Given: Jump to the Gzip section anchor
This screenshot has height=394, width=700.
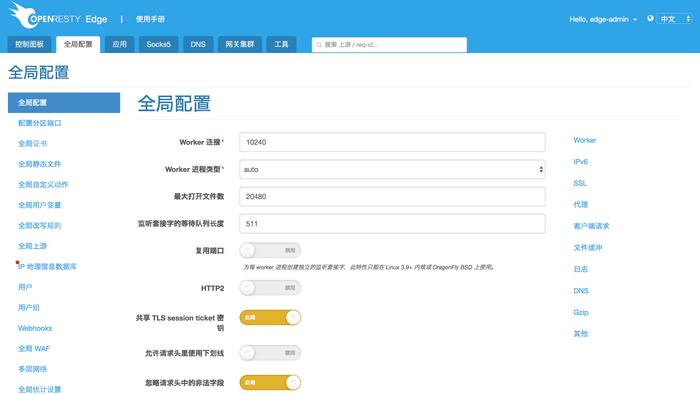Looking at the screenshot, I should click(581, 312).
